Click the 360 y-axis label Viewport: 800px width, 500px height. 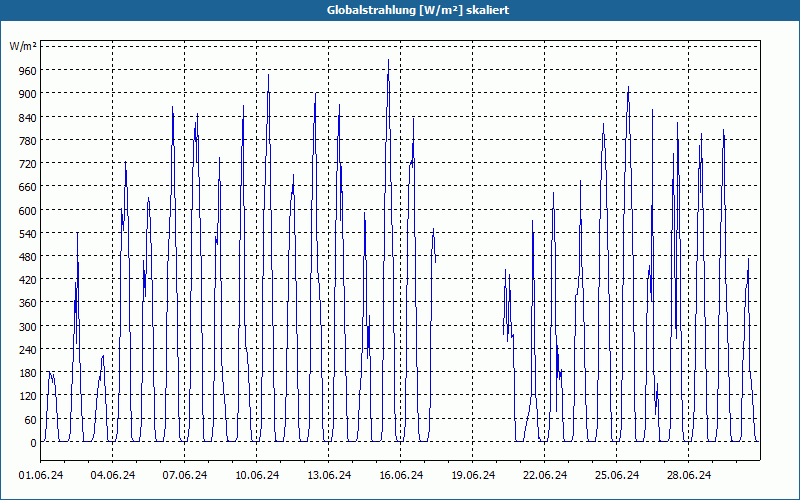point(28,303)
